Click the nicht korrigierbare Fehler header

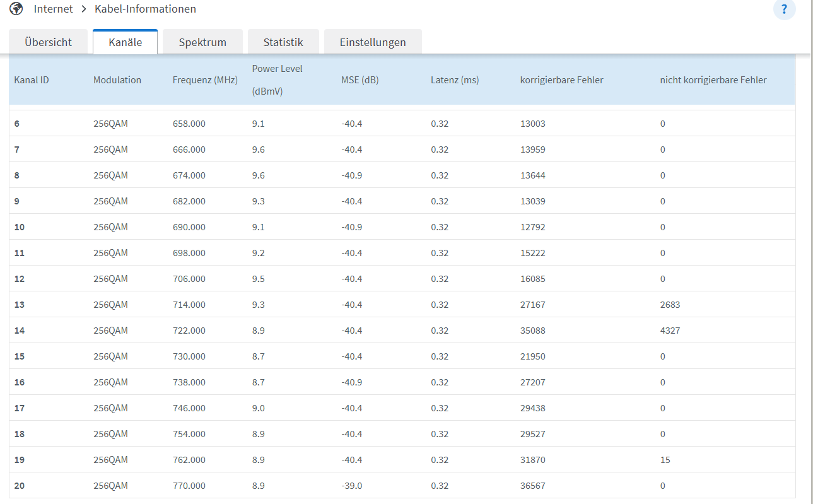pyautogui.click(x=713, y=80)
